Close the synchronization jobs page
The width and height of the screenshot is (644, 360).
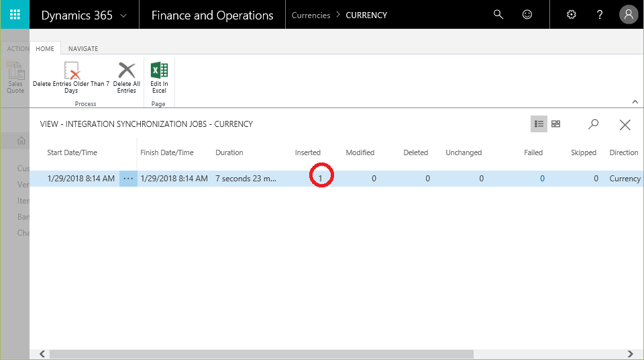625,125
